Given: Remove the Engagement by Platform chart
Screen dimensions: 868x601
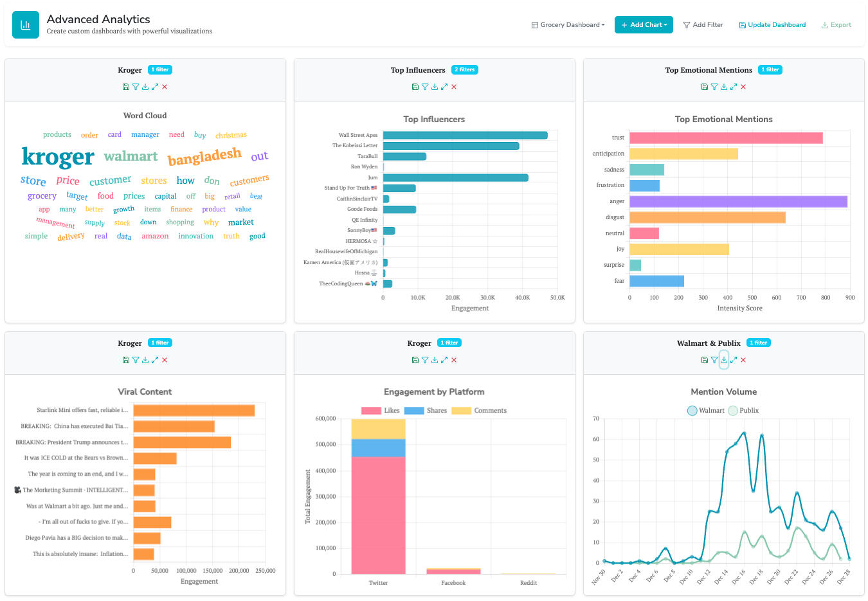Looking at the screenshot, I should pyautogui.click(x=454, y=360).
